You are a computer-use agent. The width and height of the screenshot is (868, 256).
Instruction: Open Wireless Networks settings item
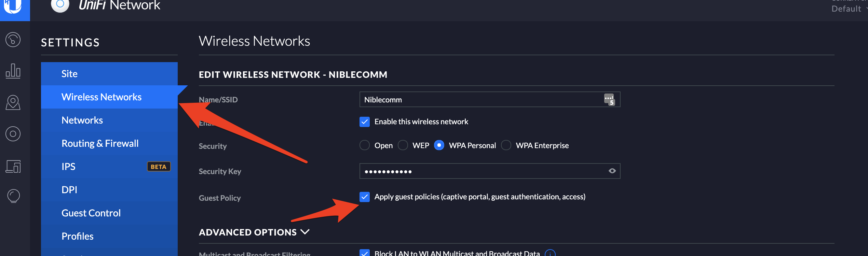click(109, 97)
